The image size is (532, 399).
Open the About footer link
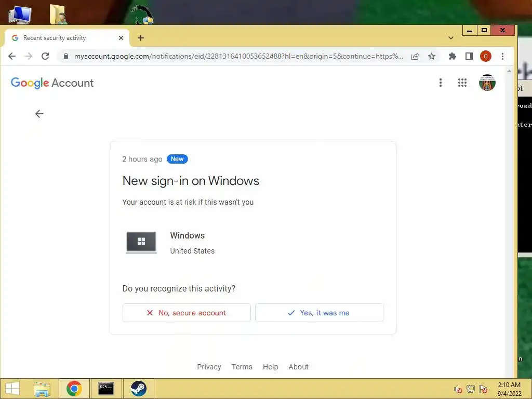click(x=299, y=367)
